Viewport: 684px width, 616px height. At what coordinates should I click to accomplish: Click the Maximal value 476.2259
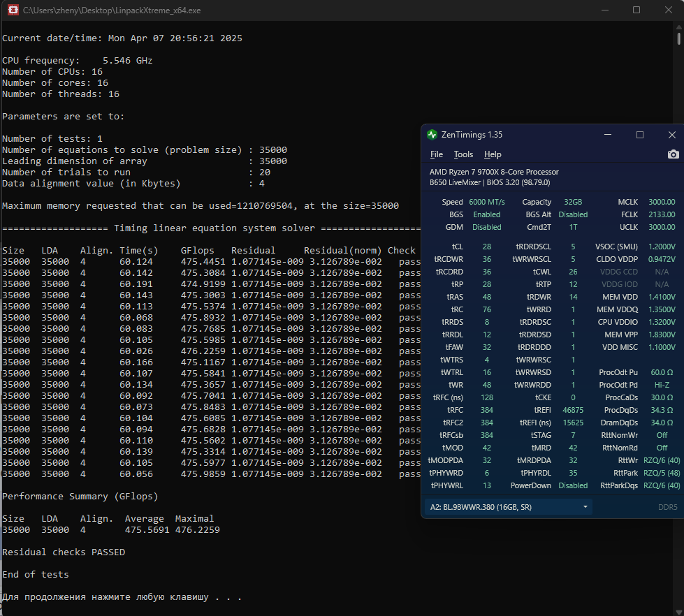197,530
